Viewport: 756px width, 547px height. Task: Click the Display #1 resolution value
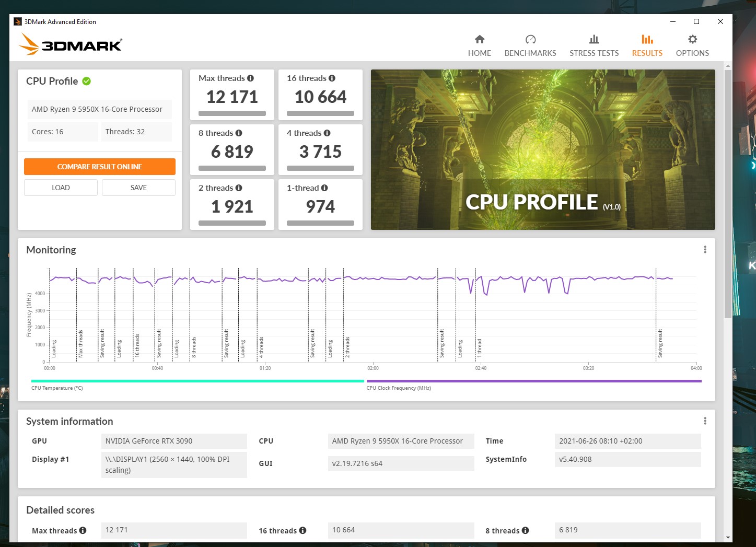(x=174, y=465)
